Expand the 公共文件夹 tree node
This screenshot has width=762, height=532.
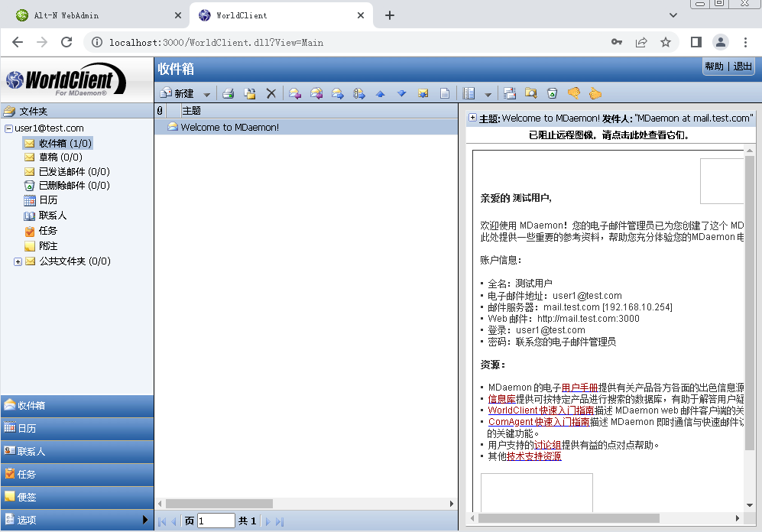point(18,262)
